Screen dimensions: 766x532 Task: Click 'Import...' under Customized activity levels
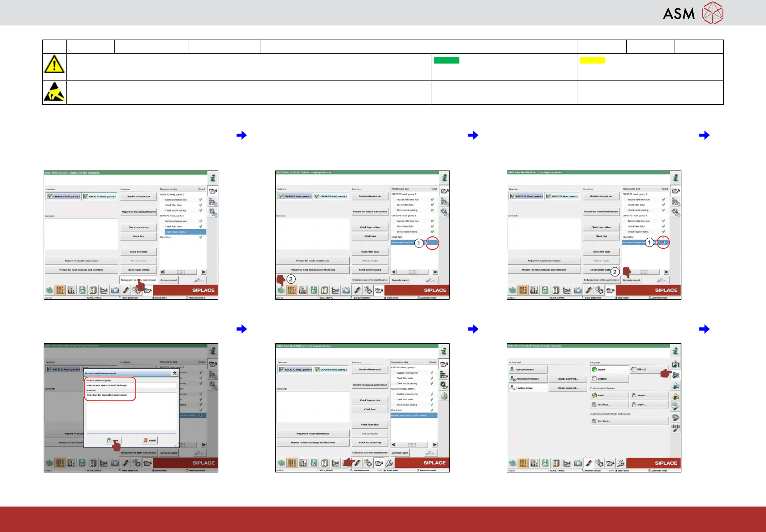649,395
